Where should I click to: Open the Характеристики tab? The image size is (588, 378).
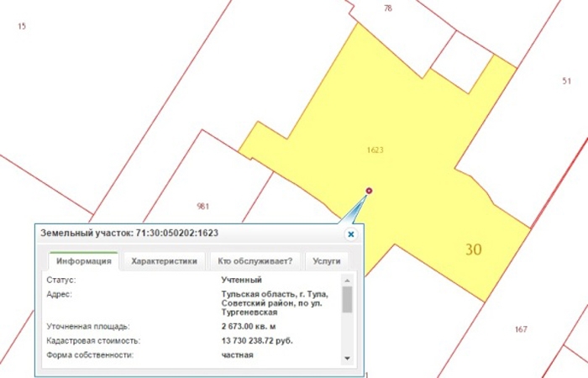(164, 261)
